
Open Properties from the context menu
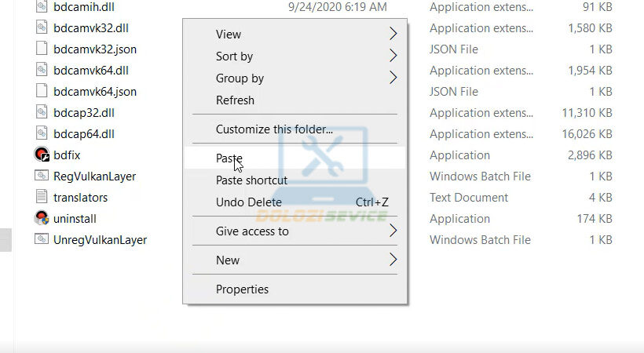(242, 289)
